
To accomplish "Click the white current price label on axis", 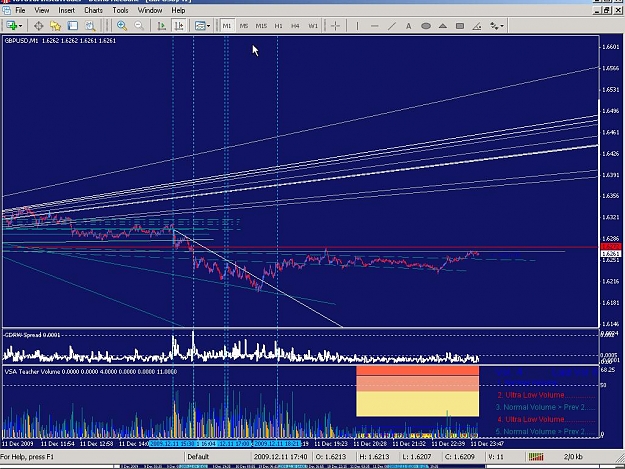I will point(610,253).
